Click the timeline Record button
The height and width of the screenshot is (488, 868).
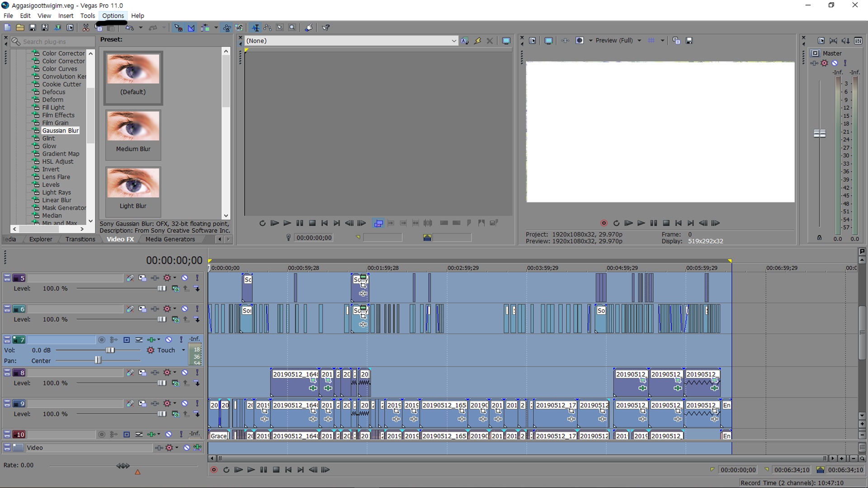coord(214,470)
